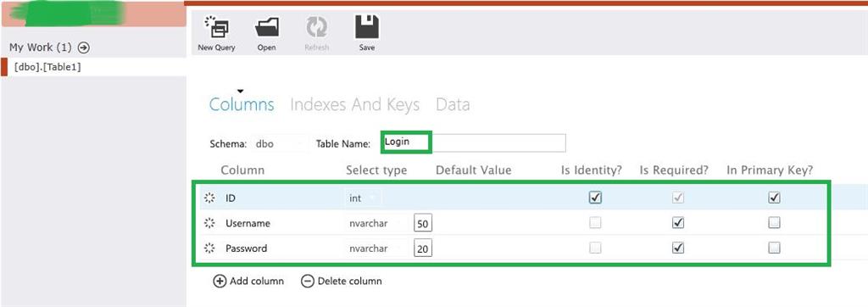Click the plus icon for Add column
The height and width of the screenshot is (307, 868).
click(220, 281)
